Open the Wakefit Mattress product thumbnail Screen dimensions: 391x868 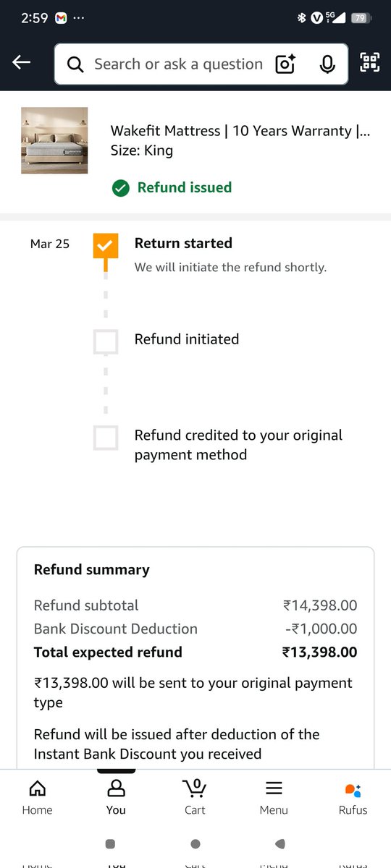point(54,140)
